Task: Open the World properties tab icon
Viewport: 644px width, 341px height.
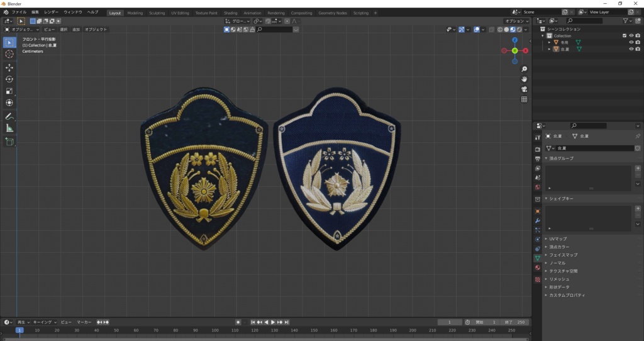Action: coord(537,187)
